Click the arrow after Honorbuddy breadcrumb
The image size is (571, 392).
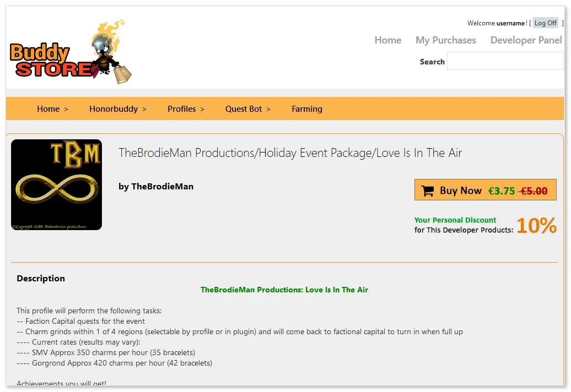coord(144,109)
